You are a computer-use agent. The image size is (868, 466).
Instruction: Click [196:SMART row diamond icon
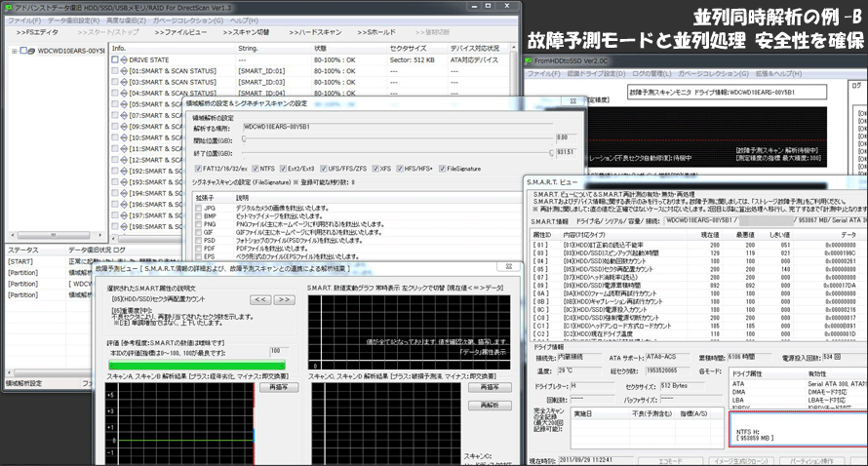tap(124, 204)
